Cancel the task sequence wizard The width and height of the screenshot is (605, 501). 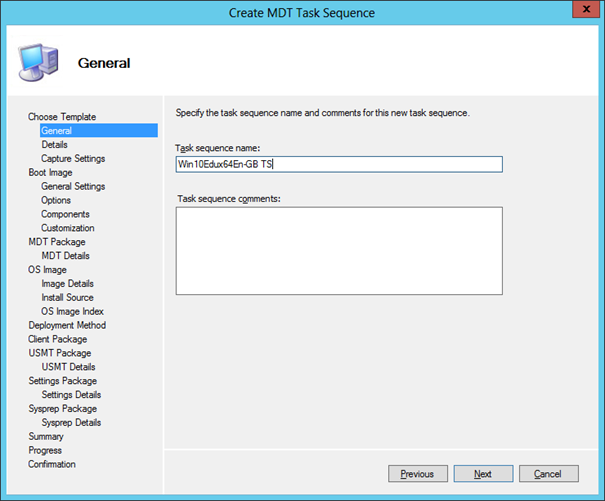[x=548, y=474]
